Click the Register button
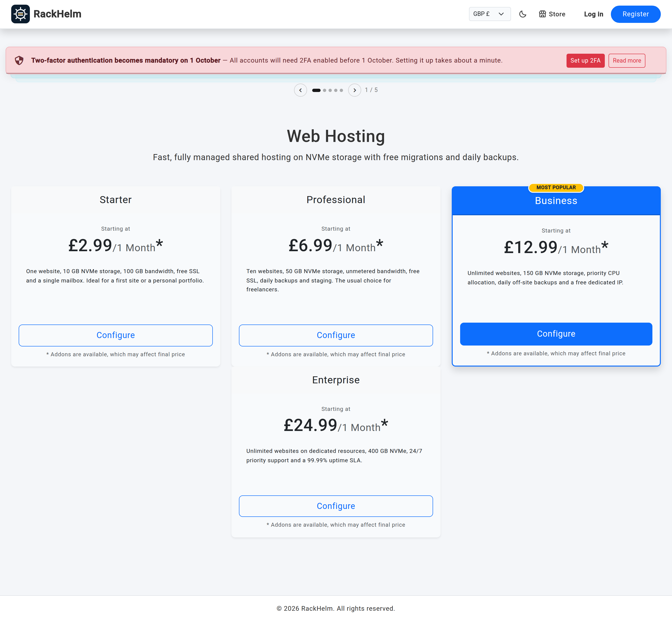The image size is (672, 621). click(635, 14)
